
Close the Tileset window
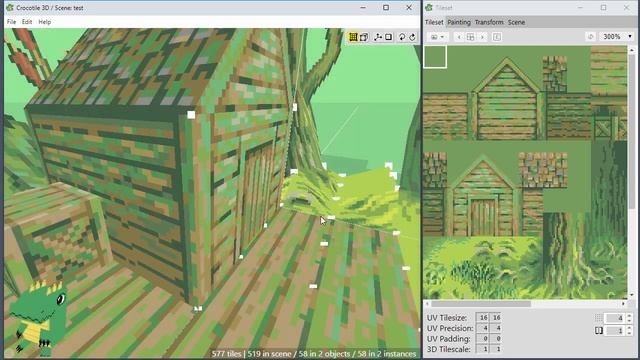[627, 8]
